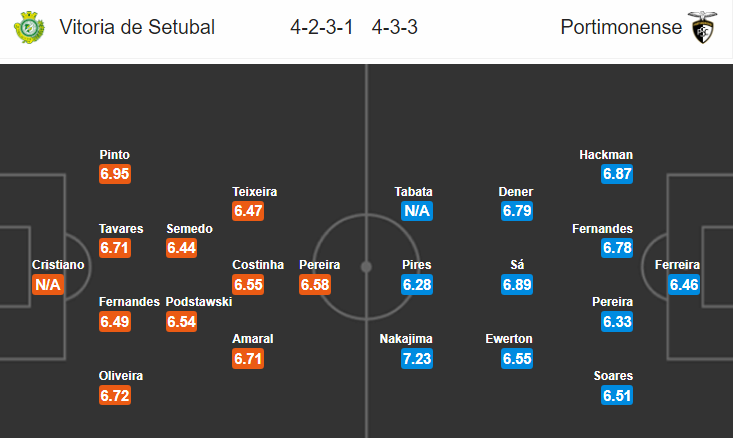Click the 4-2-3-1 formation label
This screenshot has width=733, height=438.
322,27
